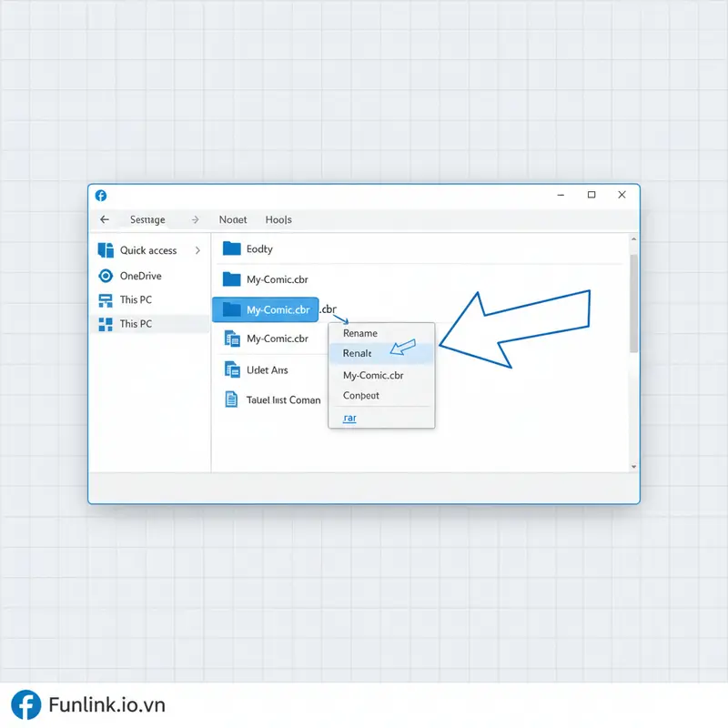Click the forward breadcrumb arrow
728x728 pixels.
tap(194, 219)
